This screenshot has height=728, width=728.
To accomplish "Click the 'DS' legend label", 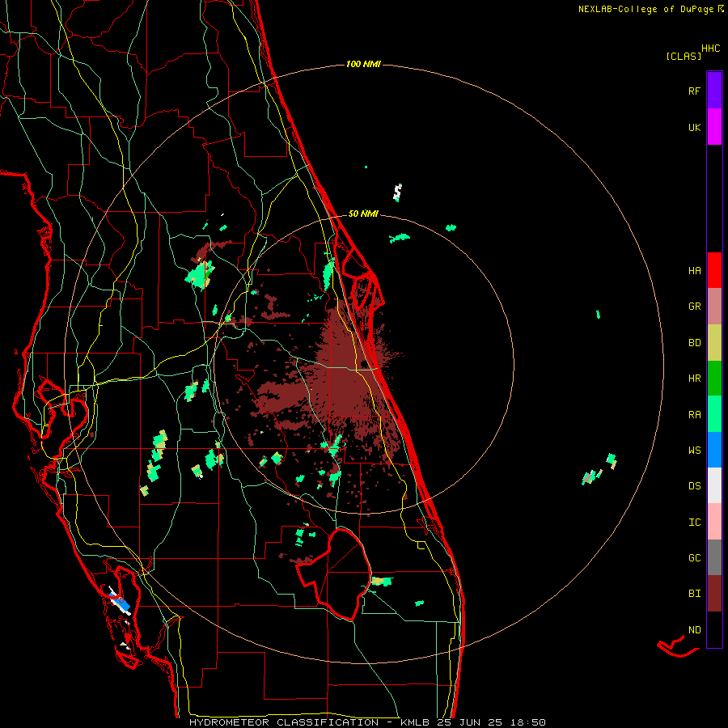I will coord(694,486).
